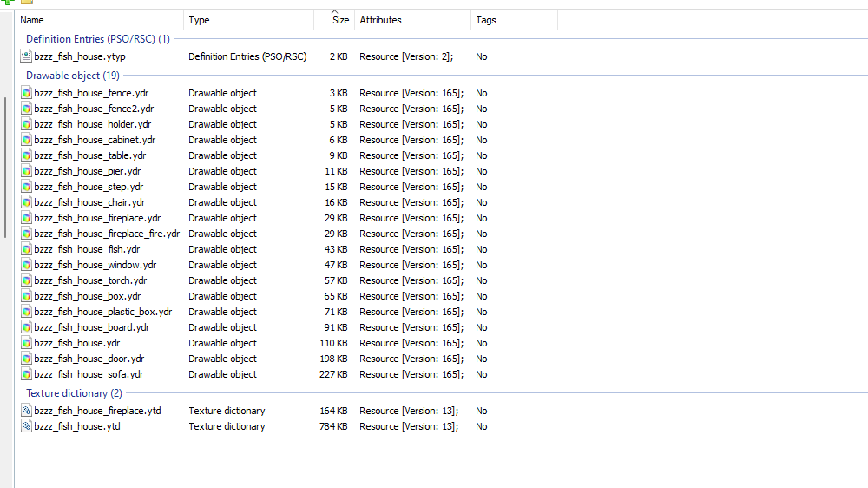Click the left panel vertical scrollbar

5,168
